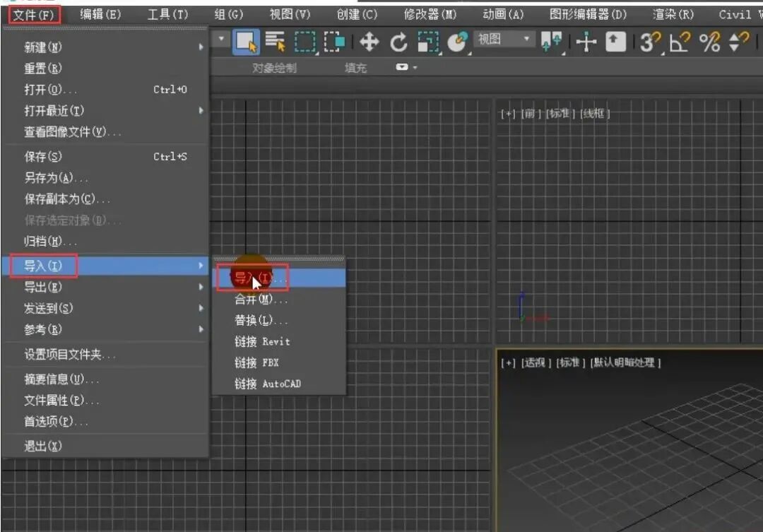This screenshot has width=763, height=532.
Task: Click 链接 AutoCAD in the submenu
Action: [279, 384]
